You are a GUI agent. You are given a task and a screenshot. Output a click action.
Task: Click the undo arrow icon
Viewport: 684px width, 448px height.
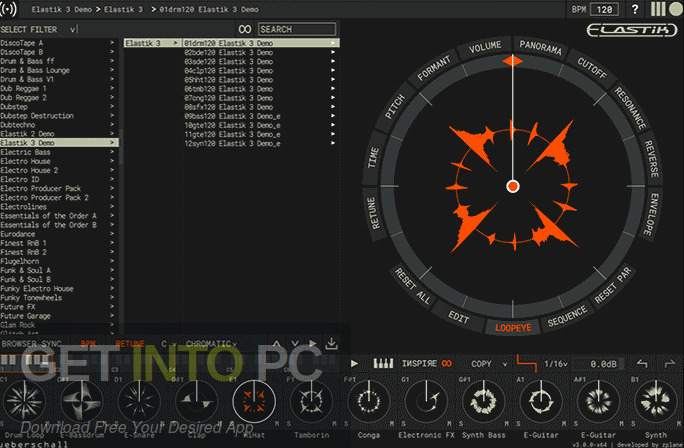point(641,363)
